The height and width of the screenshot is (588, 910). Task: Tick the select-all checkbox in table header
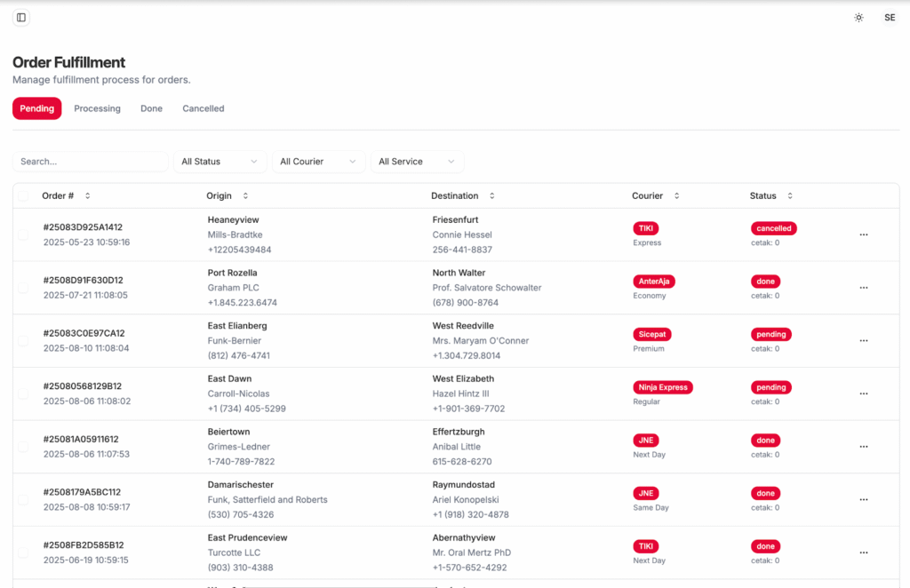23,196
